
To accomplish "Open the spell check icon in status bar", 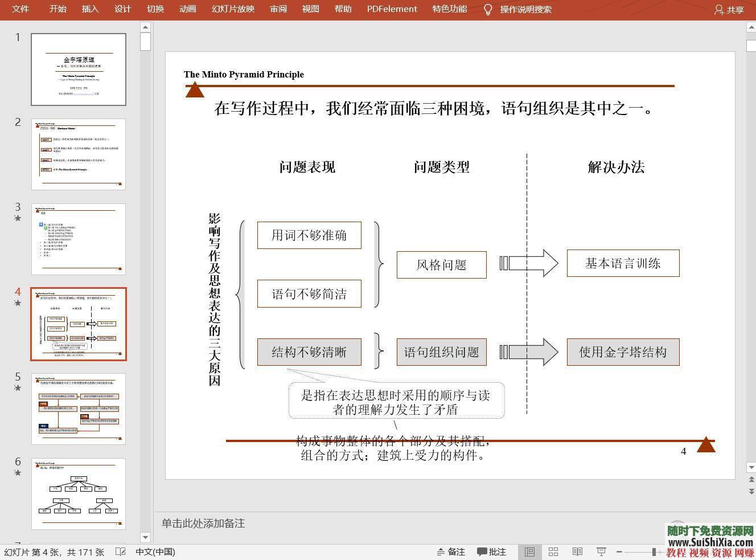I will point(121,551).
